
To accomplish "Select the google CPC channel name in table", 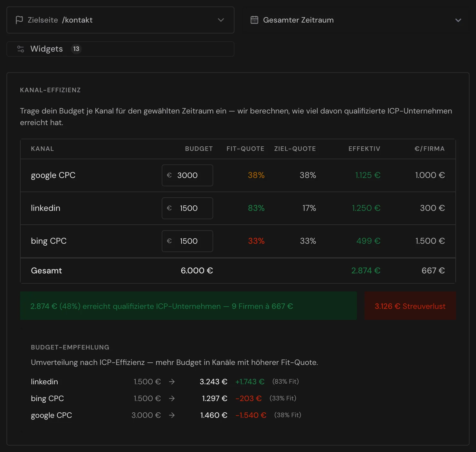I will (x=53, y=175).
